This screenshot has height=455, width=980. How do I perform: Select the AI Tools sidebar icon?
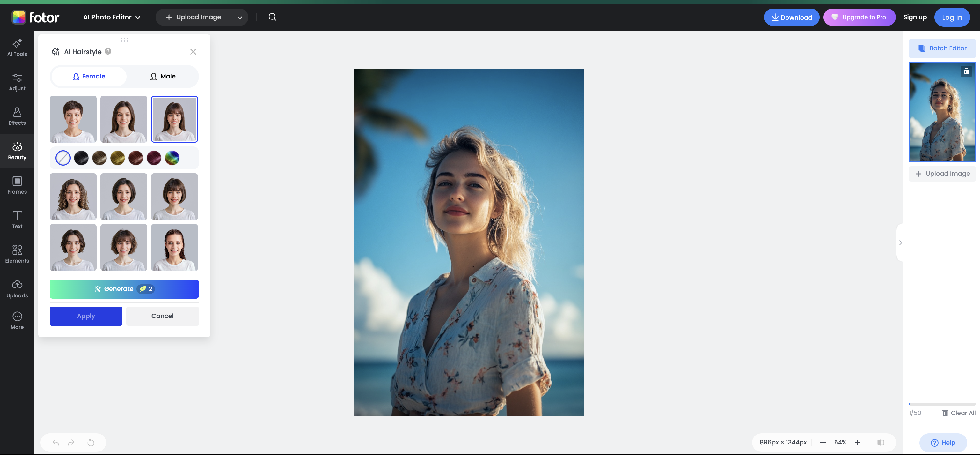click(17, 47)
